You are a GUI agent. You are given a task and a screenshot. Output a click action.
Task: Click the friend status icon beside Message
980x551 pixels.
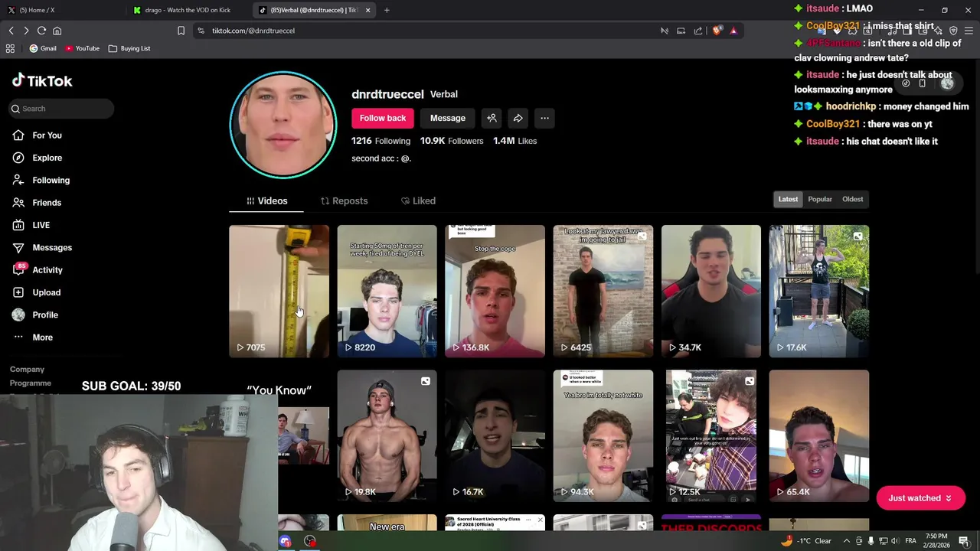(492, 118)
